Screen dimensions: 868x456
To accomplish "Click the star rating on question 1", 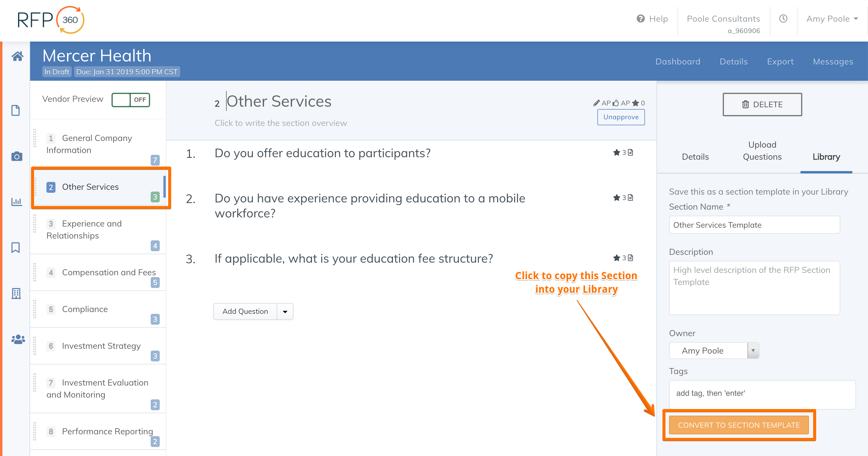I will 617,152.
